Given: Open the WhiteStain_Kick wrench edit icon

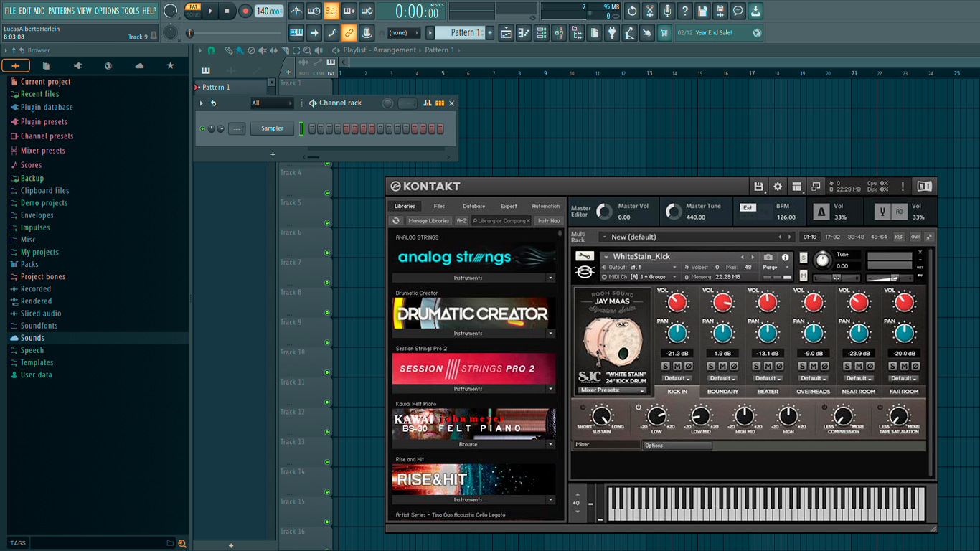Looking at the screenshot, I should pyautogui.click(x=585, y=256).
